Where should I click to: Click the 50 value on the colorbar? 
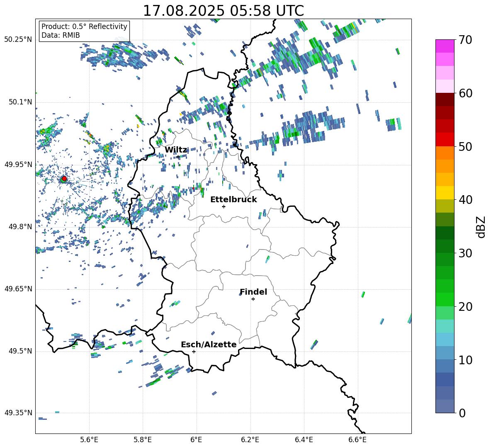pos(465,147)
